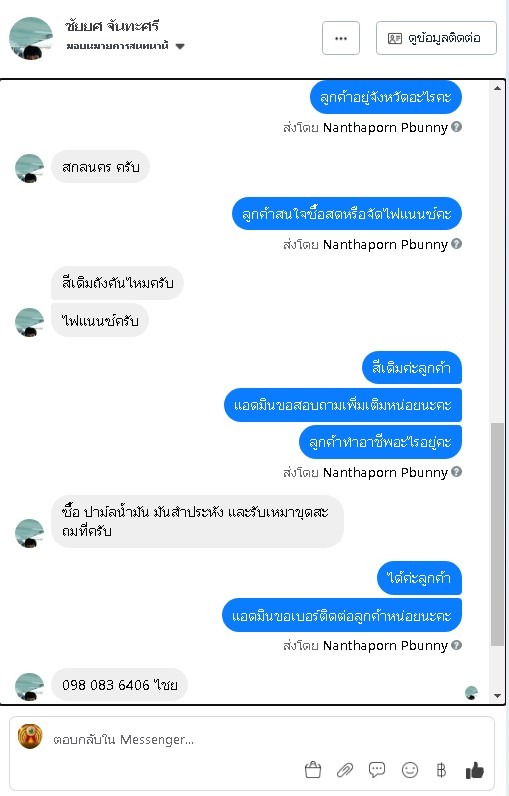
Task: Click the customer name in chat header
Action: [112, 25]
